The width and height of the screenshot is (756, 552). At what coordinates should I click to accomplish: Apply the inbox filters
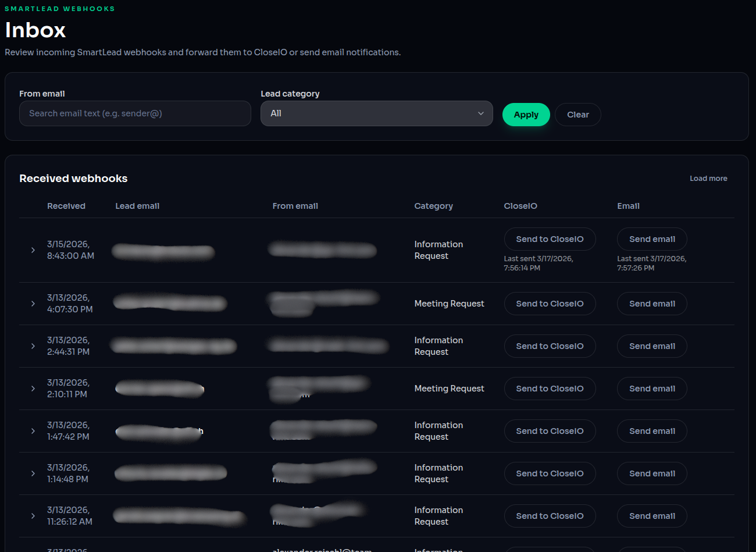[x=526, y=115]
